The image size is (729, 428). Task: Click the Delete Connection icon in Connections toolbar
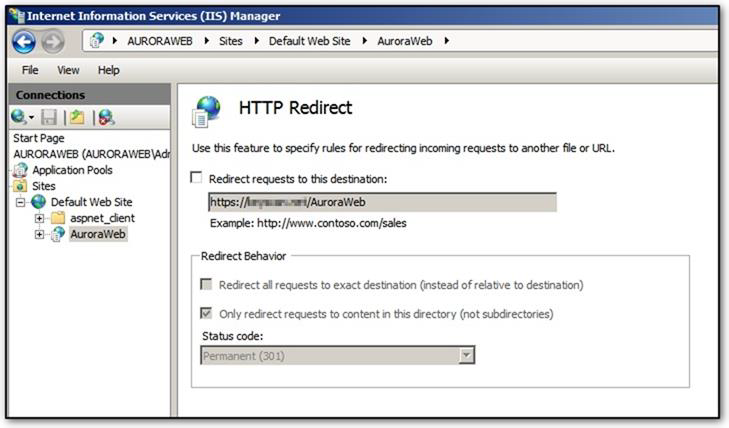pyautogui.click(x=105, y=117)
